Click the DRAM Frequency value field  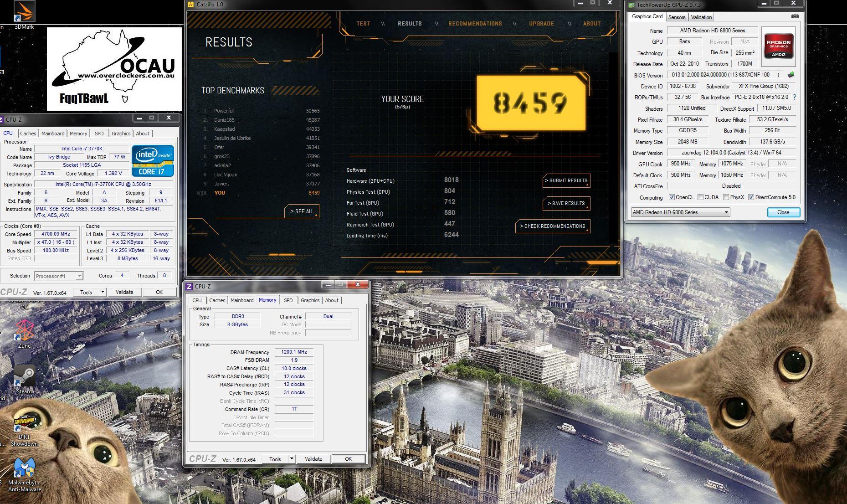294,352
